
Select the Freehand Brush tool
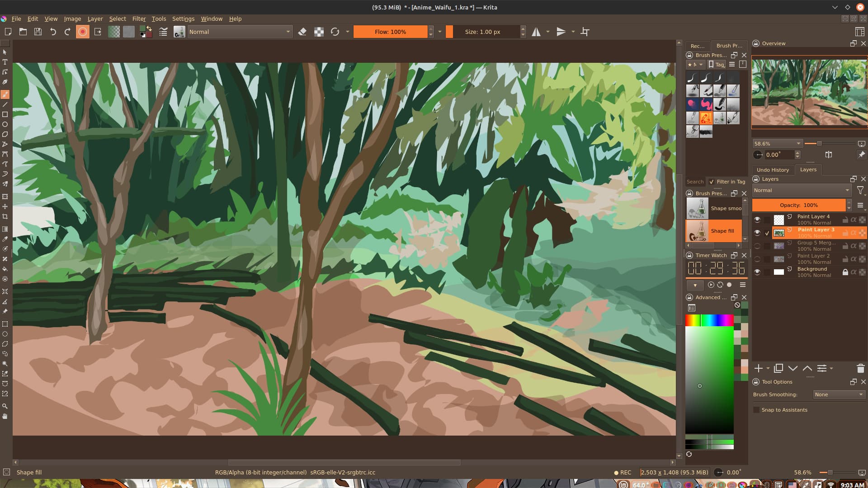pos(5,94)
